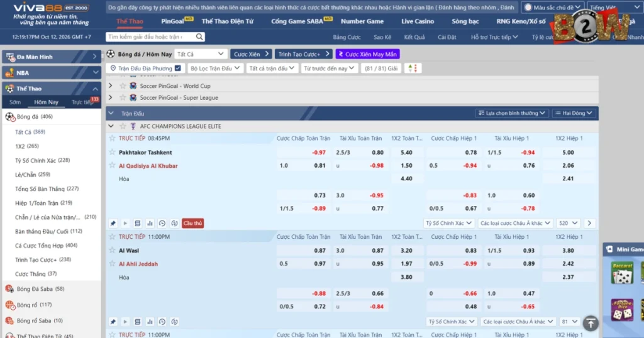644x338 pixels.
Task: Select Tỷ Số Chính Xác (228) in sidebar
Action: coord(42,160)
